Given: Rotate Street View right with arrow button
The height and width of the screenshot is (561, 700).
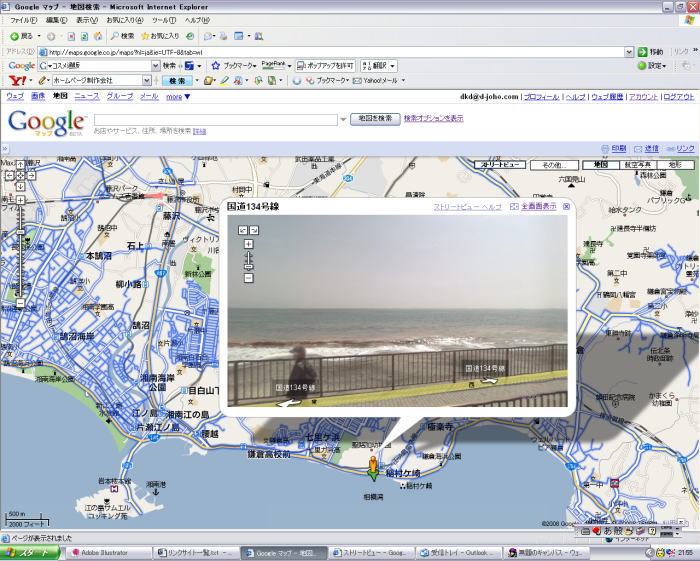Looking at the screenshot, I should pyautogui.click(x=254, y=230).
